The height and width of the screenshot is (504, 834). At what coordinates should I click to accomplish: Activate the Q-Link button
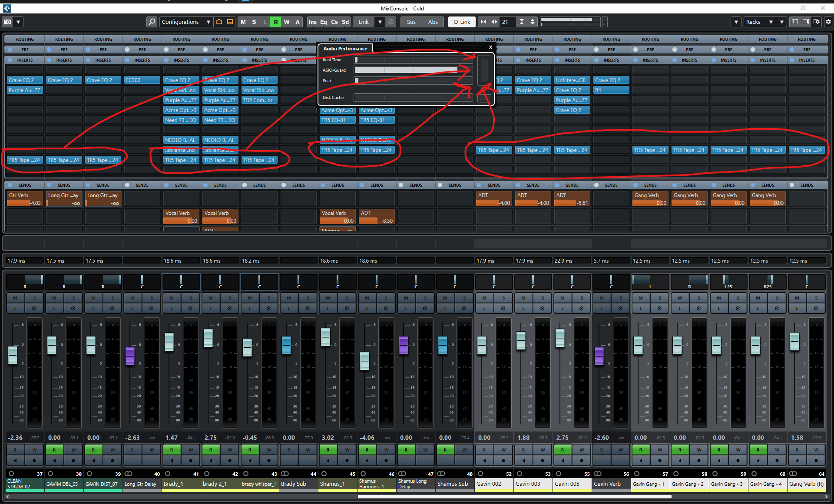tap(462, 22)
